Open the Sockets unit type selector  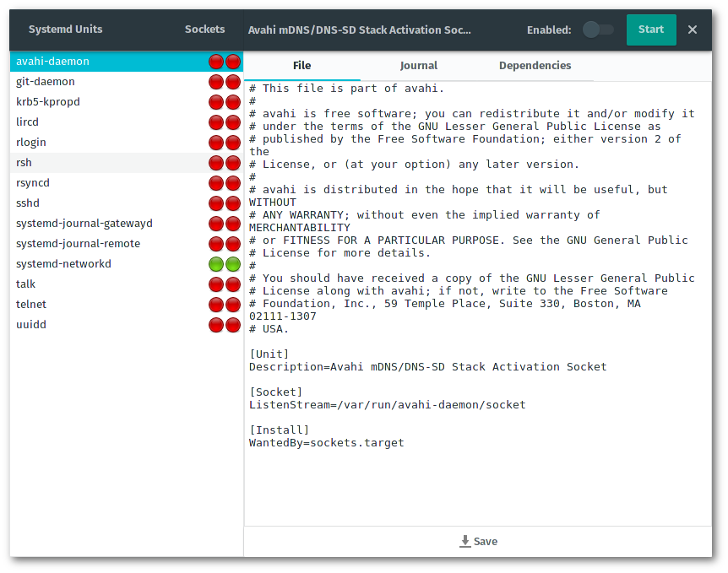point(204,30)
